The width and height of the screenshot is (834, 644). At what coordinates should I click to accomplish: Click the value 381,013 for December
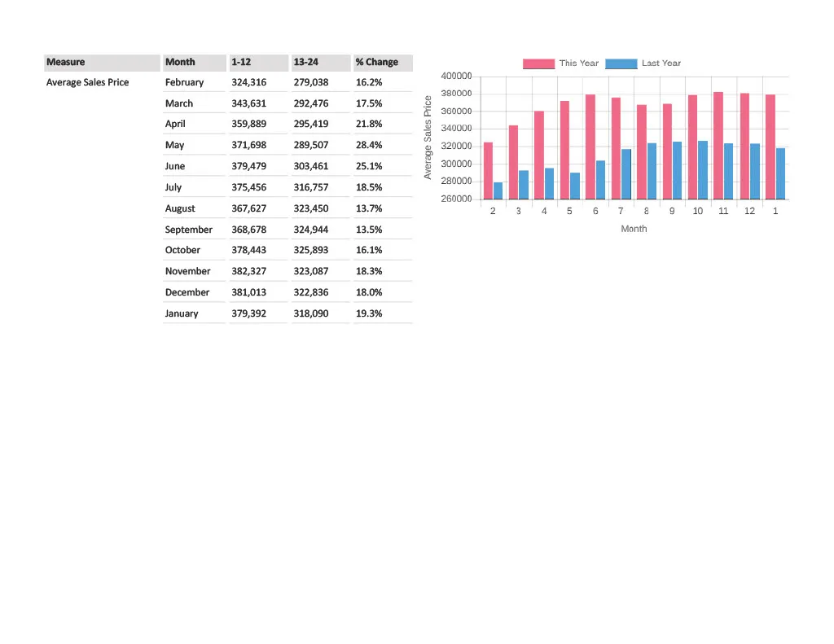[x=249, y=292]
